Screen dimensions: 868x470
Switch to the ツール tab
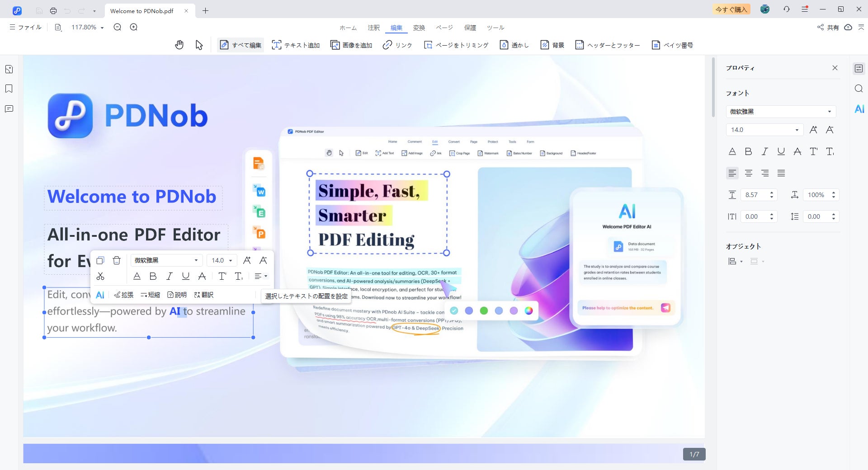click(x=495, y=28)
